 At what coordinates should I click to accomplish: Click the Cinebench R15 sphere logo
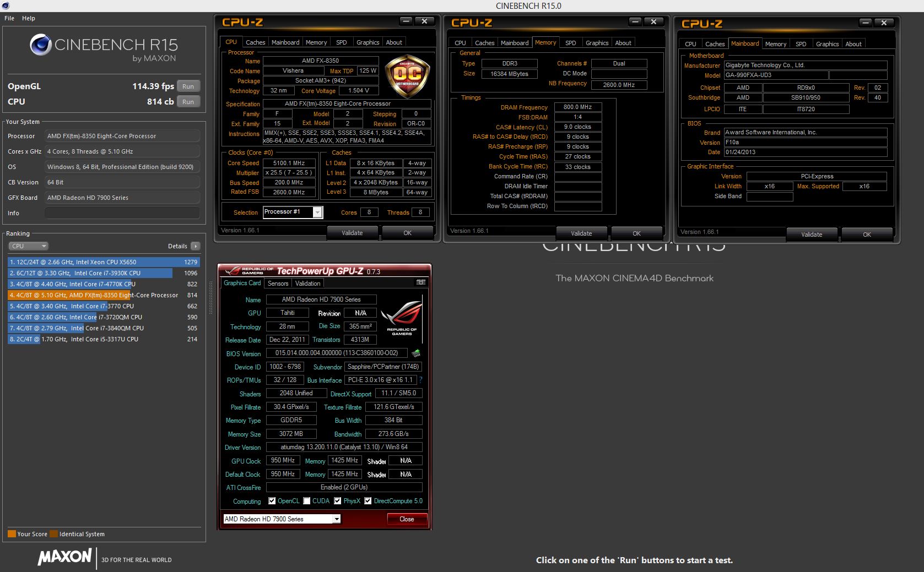tap(41, 45)
